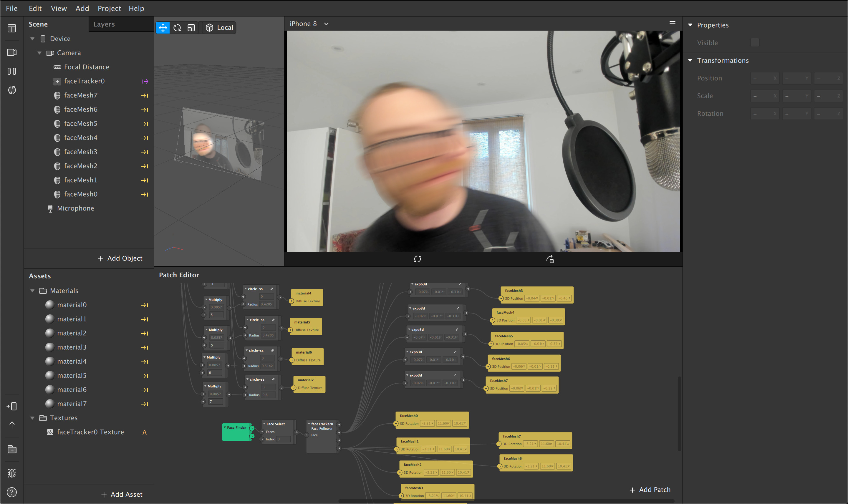Switch to the Layers tab in the Scene panel
848x504 pixels.
[x=104, y=24]
